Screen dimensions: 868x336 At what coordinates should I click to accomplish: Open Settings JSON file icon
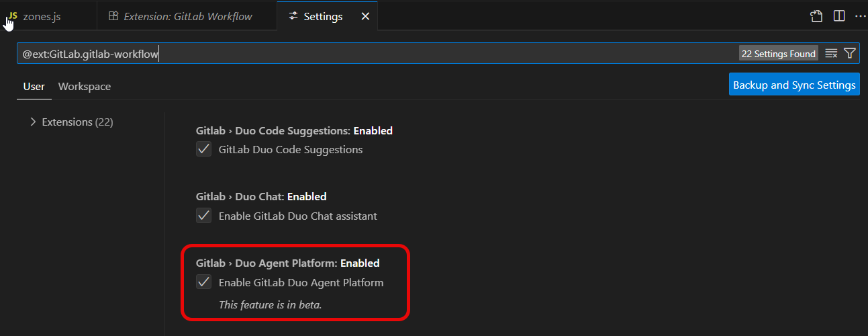(816, 16)
